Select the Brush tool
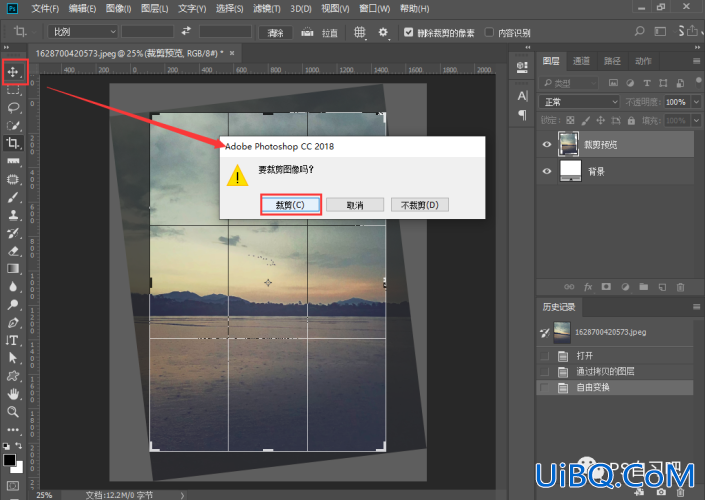The height and width of the screenshot is (500, 705). coord(13,197)
